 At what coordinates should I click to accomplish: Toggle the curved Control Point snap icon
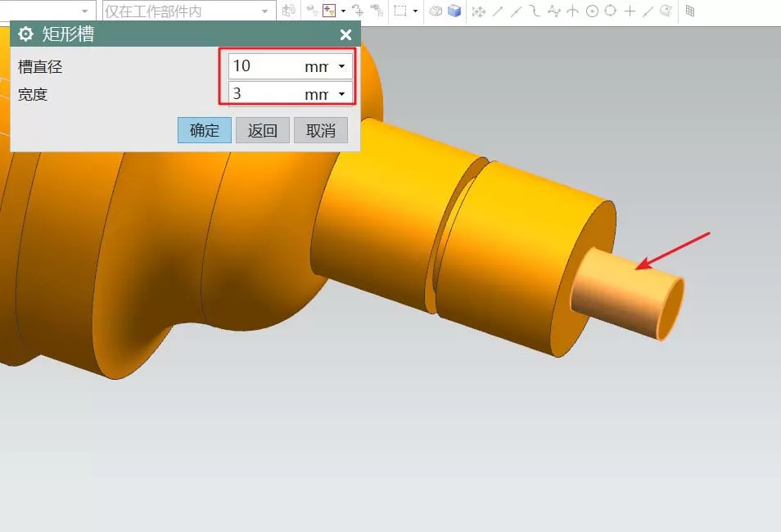tap(535, 11)
